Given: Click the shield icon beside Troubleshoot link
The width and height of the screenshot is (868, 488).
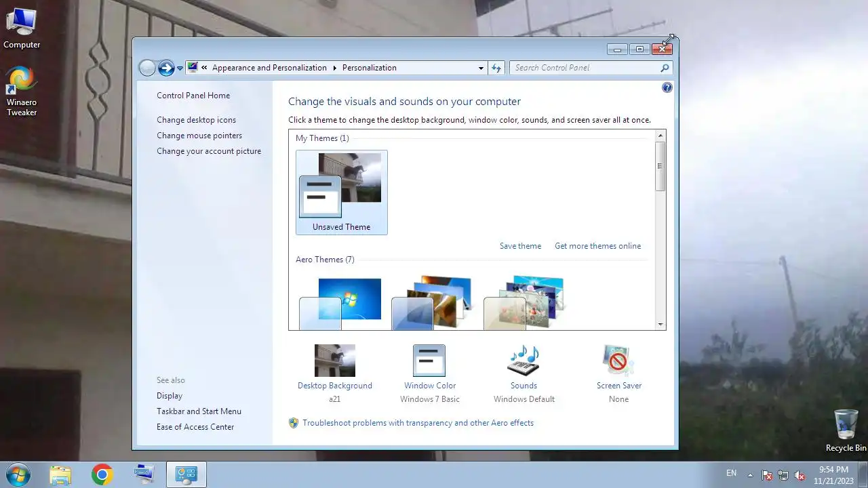Looking at the screenshot, I should (294, 423).
